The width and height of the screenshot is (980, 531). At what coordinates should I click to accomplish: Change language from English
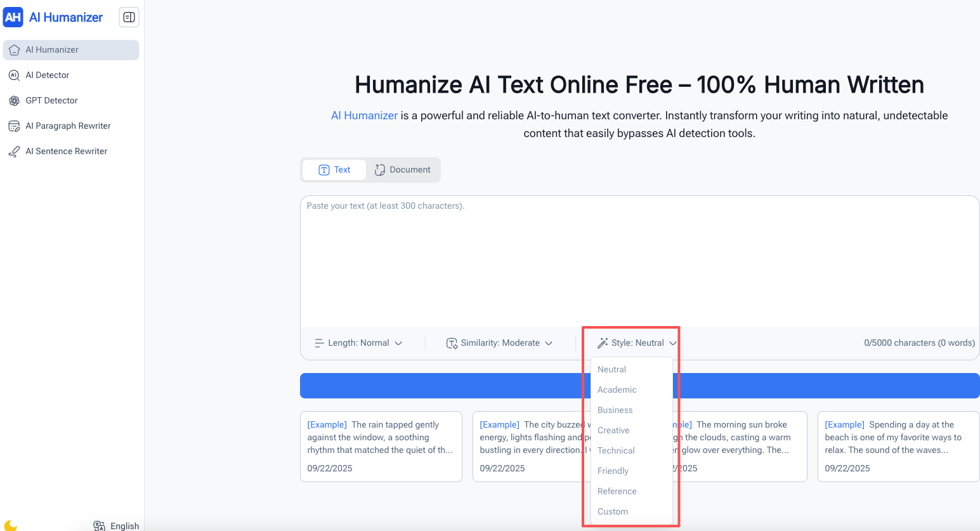point(117,526)
